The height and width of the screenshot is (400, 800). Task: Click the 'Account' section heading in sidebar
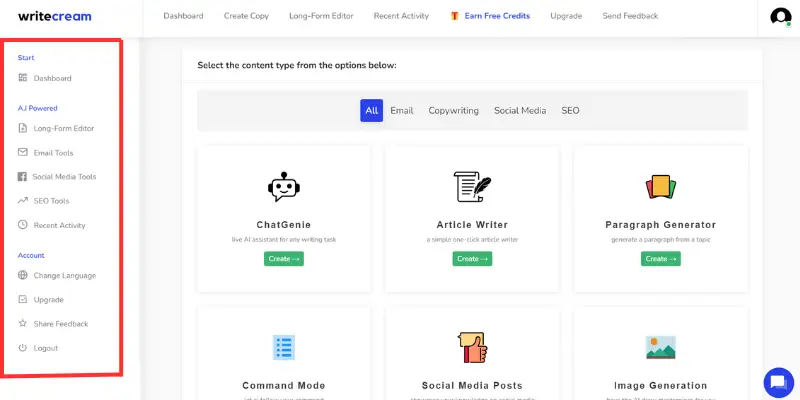tap(31, 255)
